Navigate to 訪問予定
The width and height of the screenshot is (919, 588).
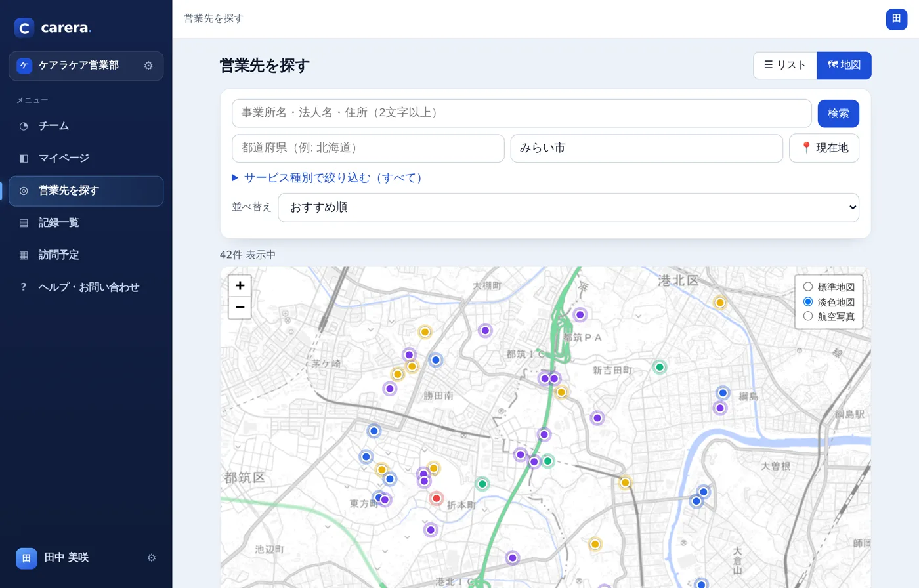(86, 255)
